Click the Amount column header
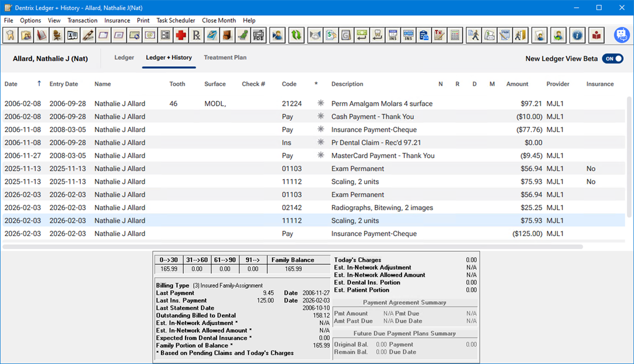Screen dimensions: 634x364 pos(517,84)
